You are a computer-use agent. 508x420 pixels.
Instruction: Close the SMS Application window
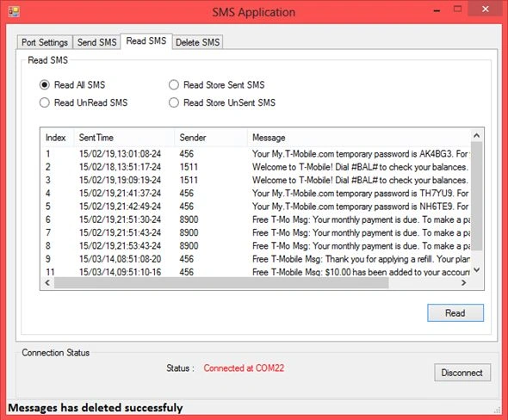click(x=485, y=9)
